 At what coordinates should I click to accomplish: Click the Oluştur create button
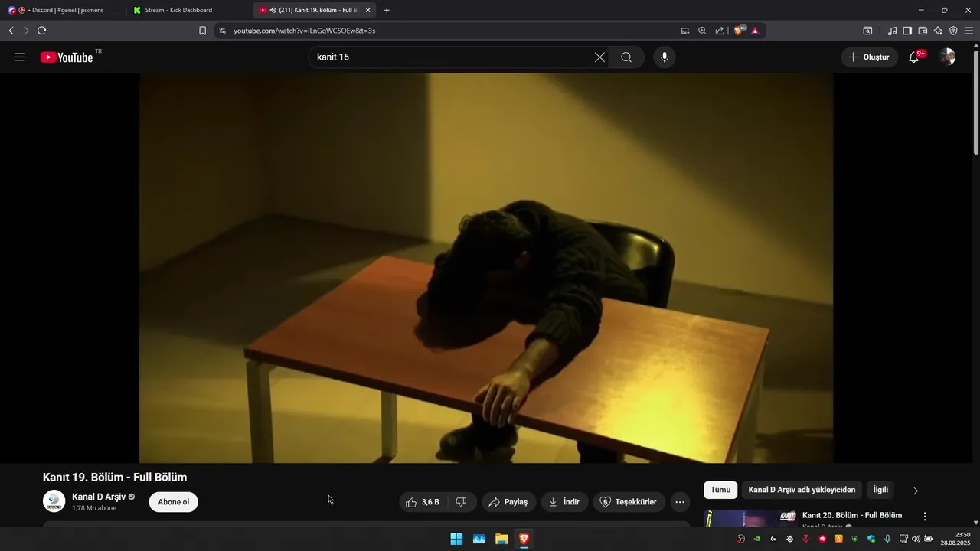870,57
